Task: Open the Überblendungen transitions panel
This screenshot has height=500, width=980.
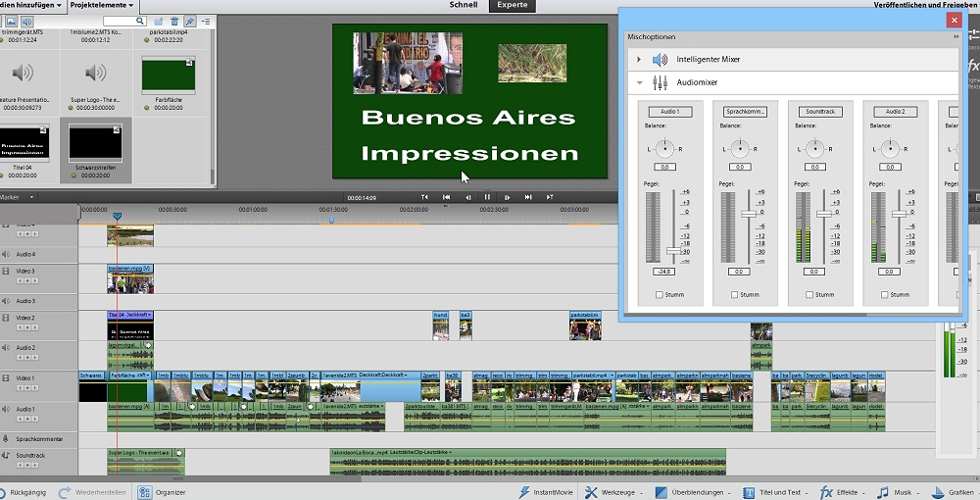Action: 693,492
